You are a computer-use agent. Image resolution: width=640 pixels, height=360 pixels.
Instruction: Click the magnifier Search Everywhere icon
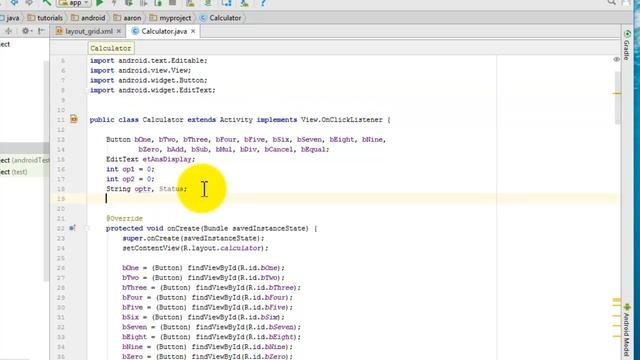coord(611,3)
